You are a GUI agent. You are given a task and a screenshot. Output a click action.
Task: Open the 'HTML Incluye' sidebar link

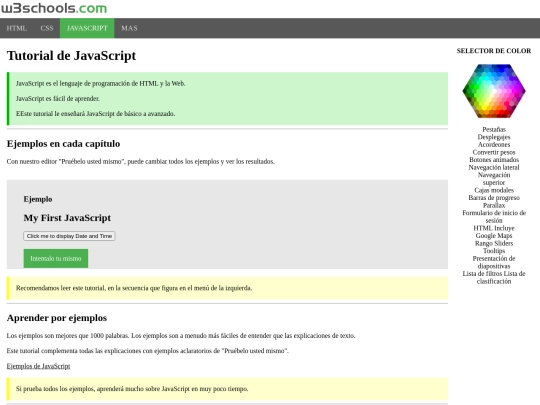pos(494,228)
